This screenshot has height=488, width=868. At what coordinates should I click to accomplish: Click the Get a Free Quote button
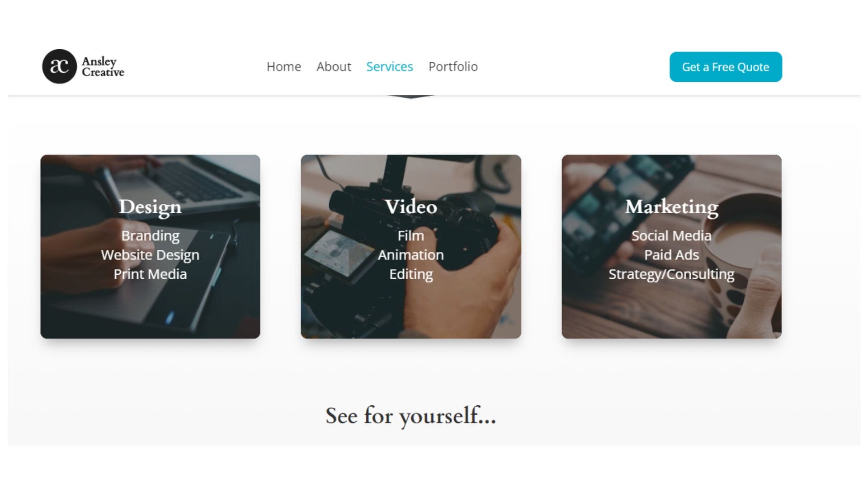tap(726, 67)
